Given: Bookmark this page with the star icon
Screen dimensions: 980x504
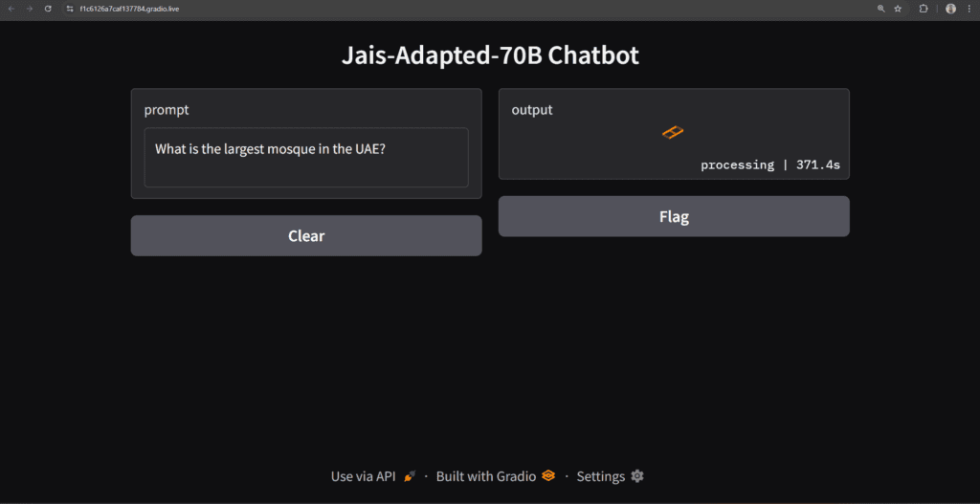Looking at the screenshot, I should 898,9.
